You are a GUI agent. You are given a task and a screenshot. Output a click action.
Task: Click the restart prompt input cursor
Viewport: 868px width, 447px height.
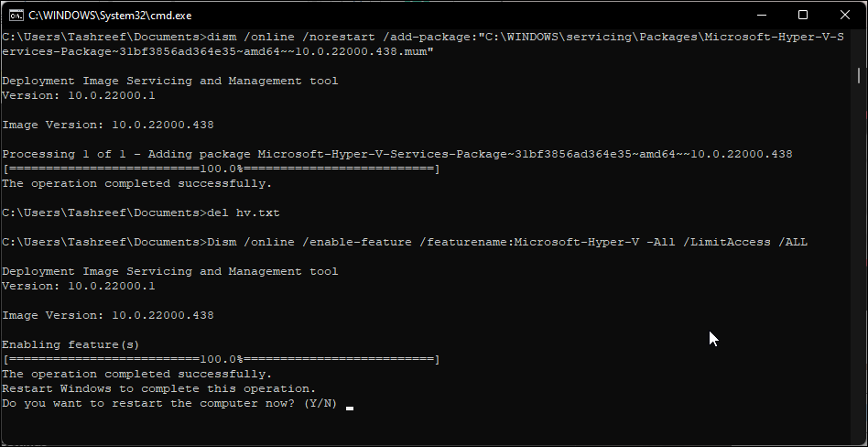[350, 404]
